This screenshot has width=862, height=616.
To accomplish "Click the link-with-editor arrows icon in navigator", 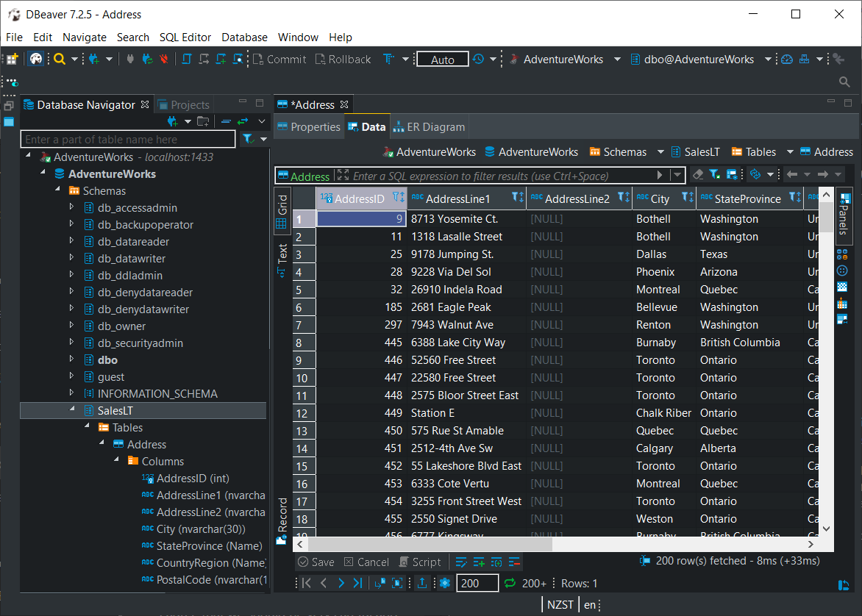I will coord(243,121).
